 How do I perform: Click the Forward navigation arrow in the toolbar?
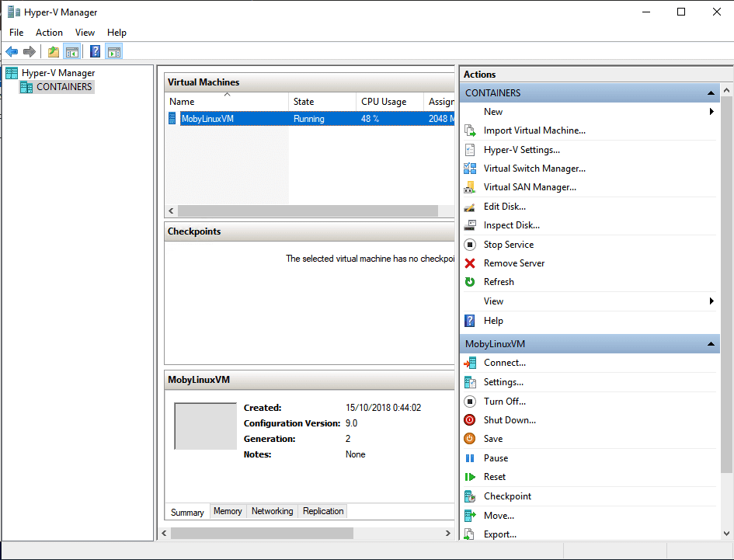(29, 50)
